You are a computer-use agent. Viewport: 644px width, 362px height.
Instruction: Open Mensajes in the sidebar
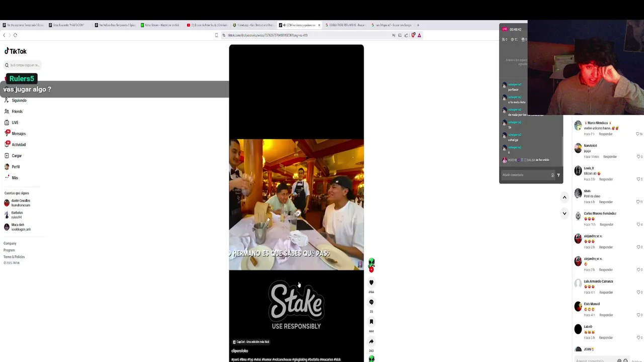[15, 134]
